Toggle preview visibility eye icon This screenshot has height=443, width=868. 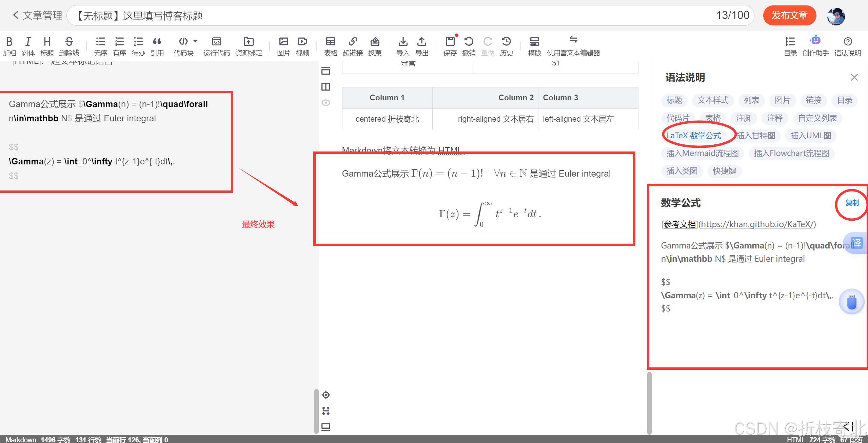326,103
